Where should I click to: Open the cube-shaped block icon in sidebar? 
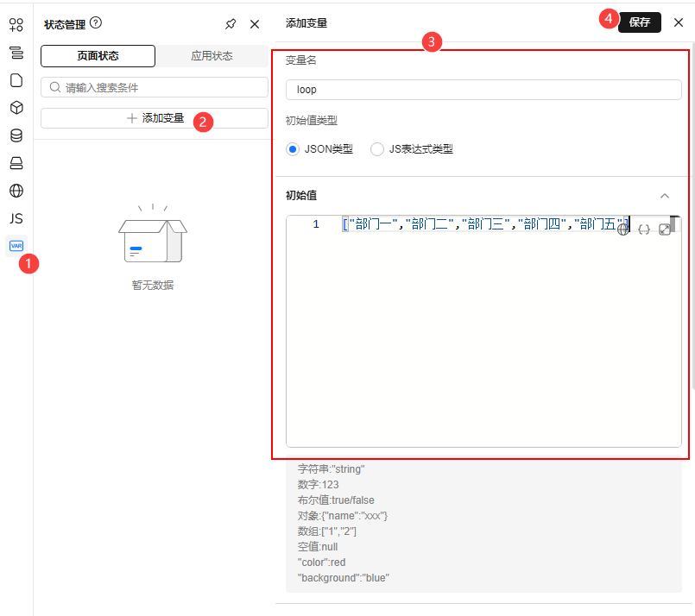coord(16,108)
